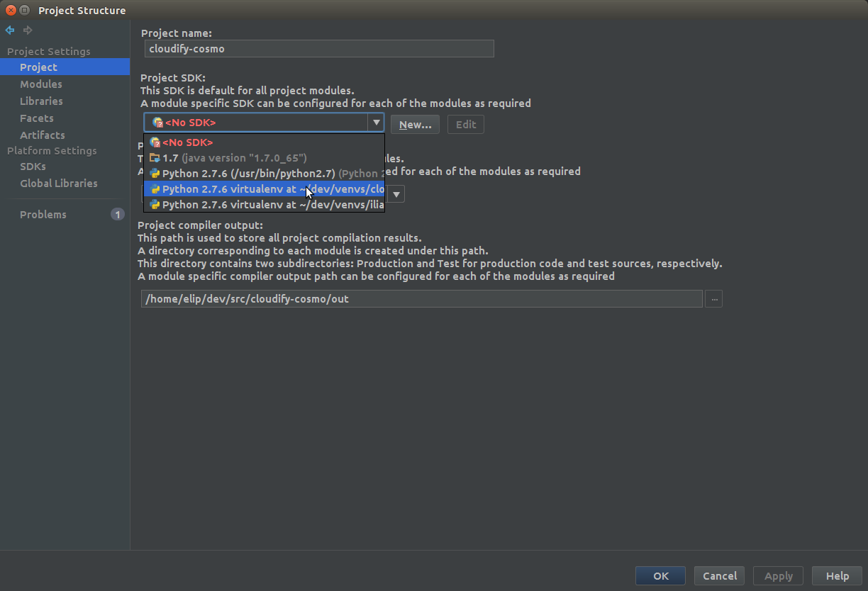Choose the Python virtualenv ilia option

(264, 205)
